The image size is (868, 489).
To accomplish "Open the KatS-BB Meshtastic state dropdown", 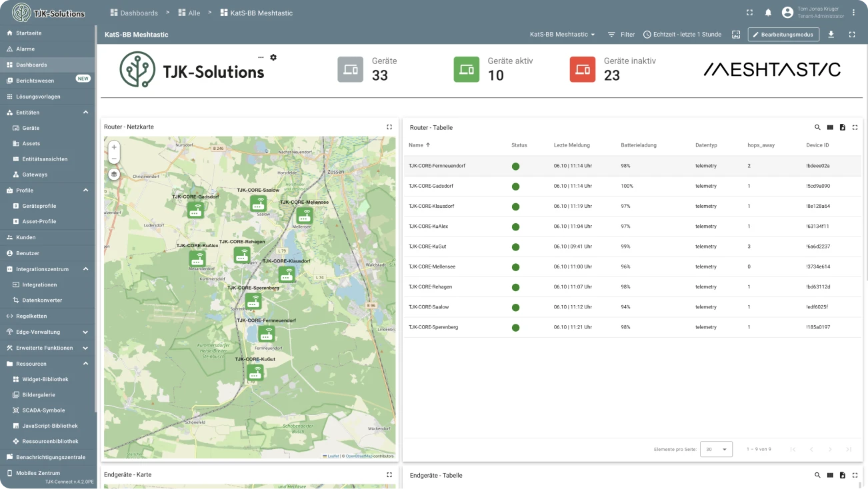I will coord(562,35).
